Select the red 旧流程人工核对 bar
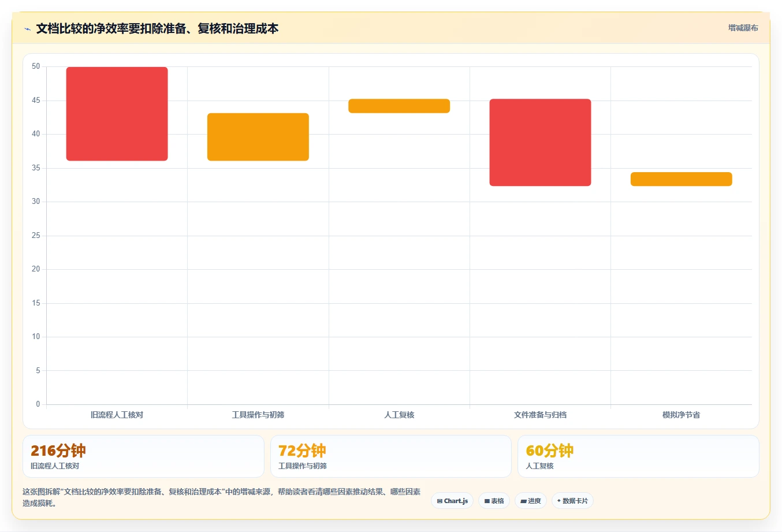 pyautogui.click(x=117, y=114)
